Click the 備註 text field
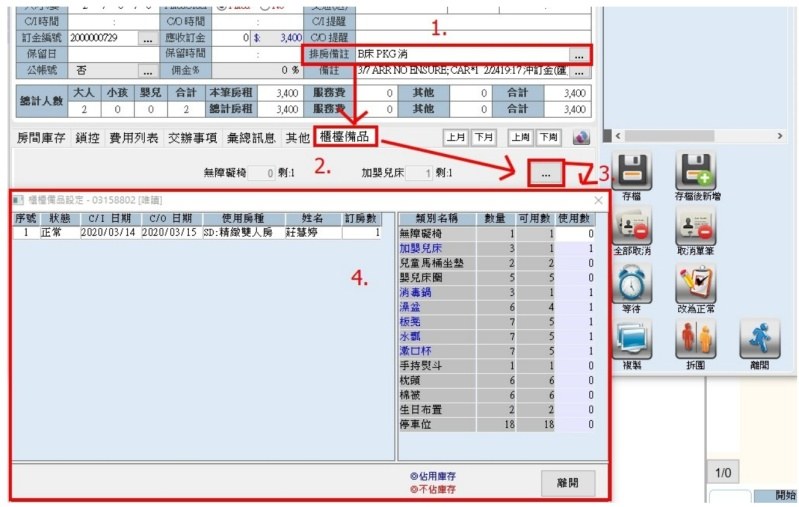Screen dimensions: 799x507 (462, 71)
